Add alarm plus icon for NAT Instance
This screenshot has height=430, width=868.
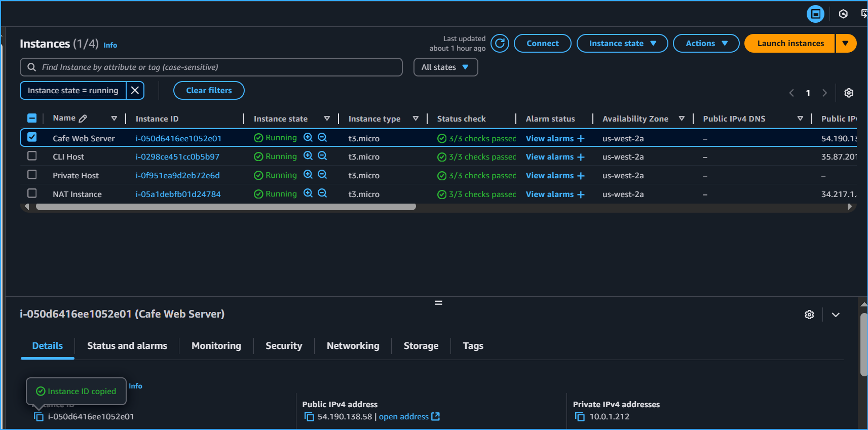581,194
